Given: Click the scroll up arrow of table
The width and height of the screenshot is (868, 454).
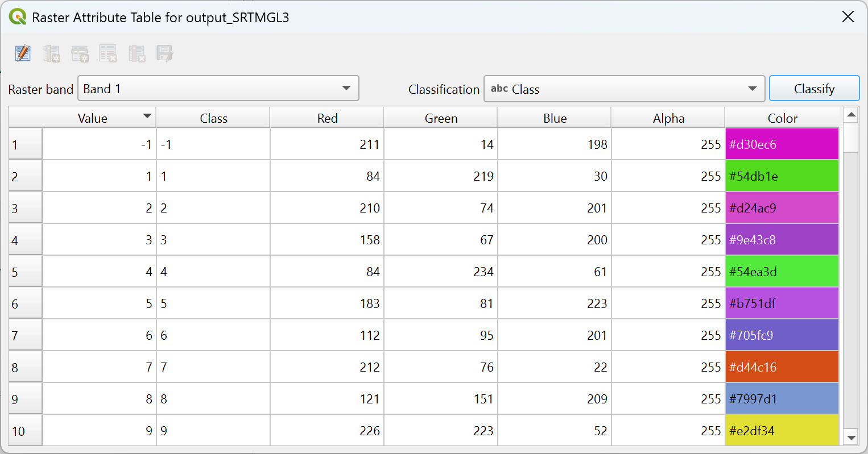Looking at the screenshot, I should click(851, 115).
